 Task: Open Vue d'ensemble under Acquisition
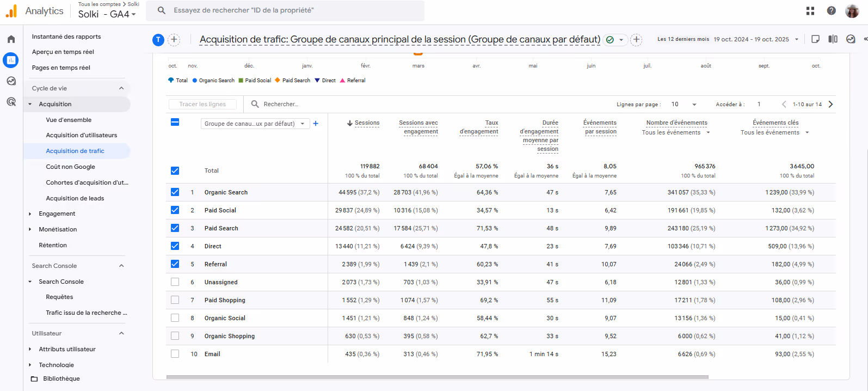pyautogui.click(x=69, y=120)
